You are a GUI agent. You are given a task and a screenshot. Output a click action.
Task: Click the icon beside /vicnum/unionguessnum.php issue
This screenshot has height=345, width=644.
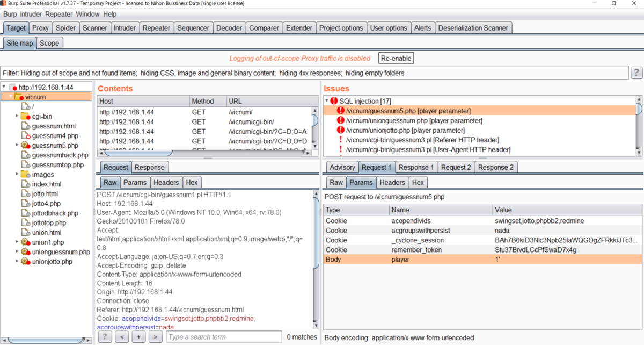pos(341,120)
